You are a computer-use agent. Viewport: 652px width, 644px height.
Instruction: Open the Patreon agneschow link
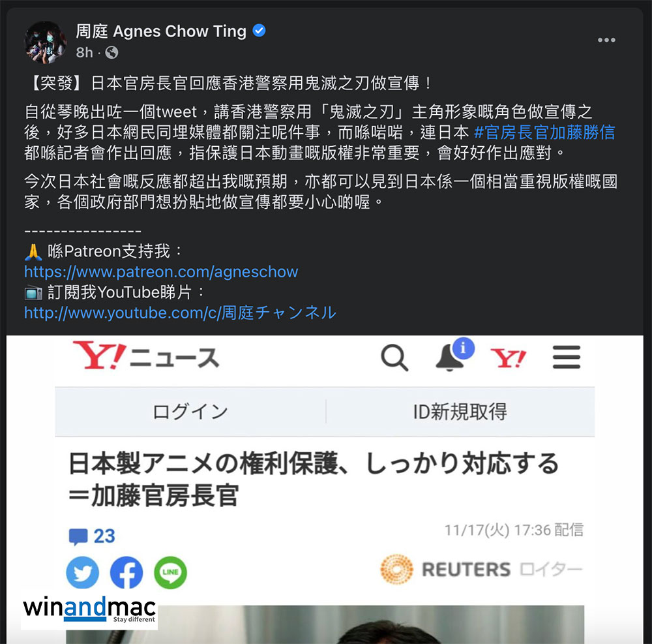161,271
